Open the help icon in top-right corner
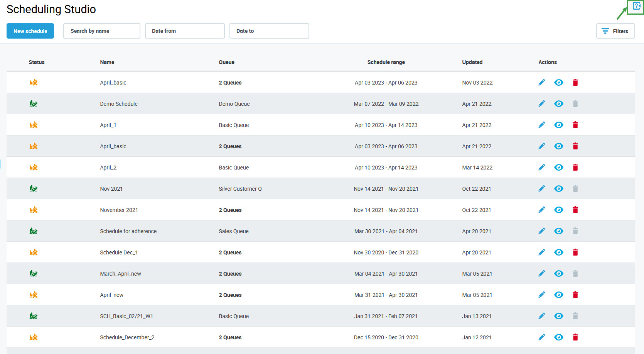The height and width of the screenshot is (354, 644). 636,6
